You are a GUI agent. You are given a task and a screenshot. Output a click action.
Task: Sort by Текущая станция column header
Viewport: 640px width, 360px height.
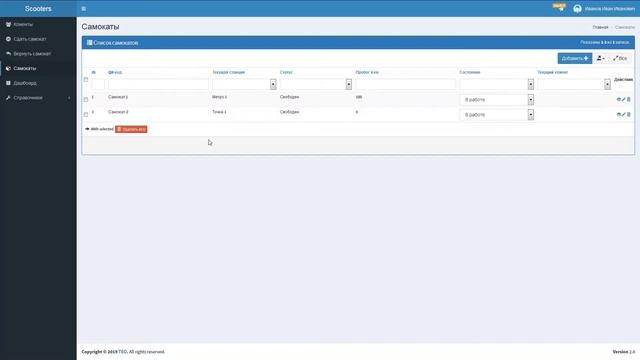[x=229, y=72]
